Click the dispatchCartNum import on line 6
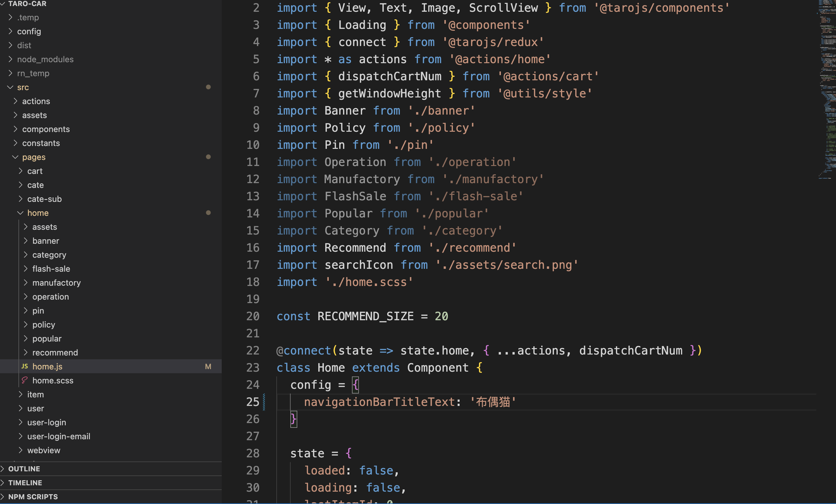Image resolution: width=836 pixels, height=504 pixels. [x=389, y=76]
